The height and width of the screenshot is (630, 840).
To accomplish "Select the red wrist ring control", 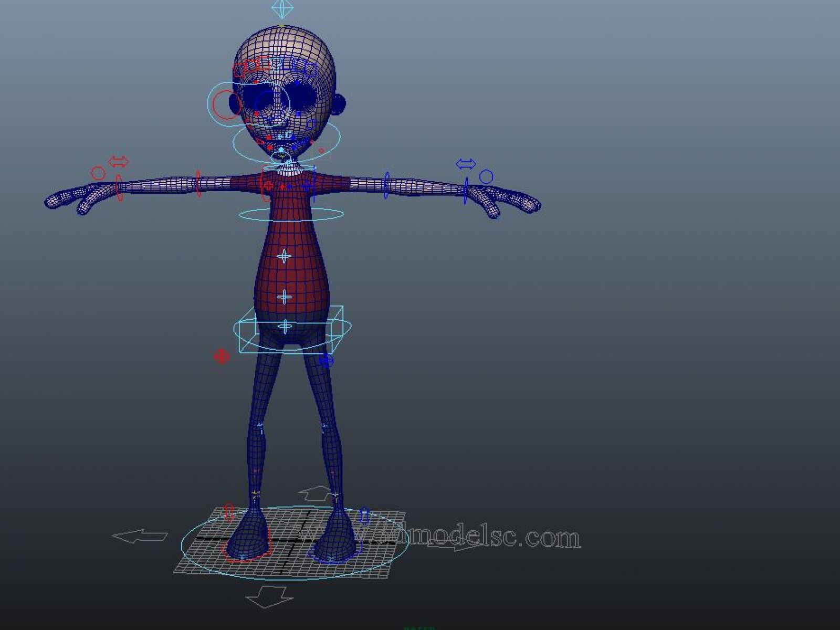I will pyautogui.click(x=119, y=188).
